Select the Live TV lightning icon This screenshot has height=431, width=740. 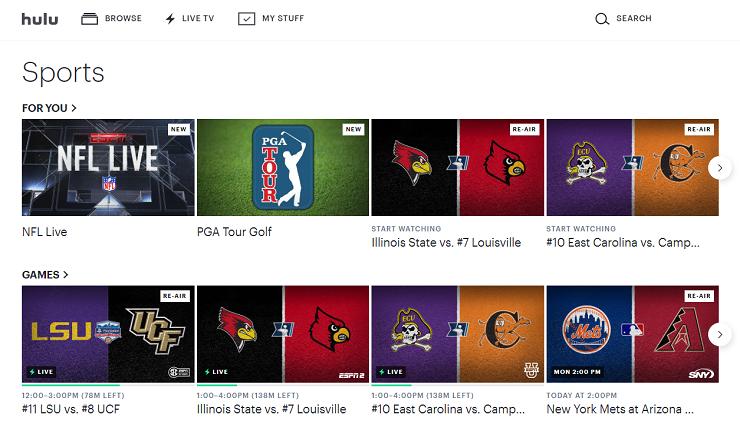tap(170, 19)
